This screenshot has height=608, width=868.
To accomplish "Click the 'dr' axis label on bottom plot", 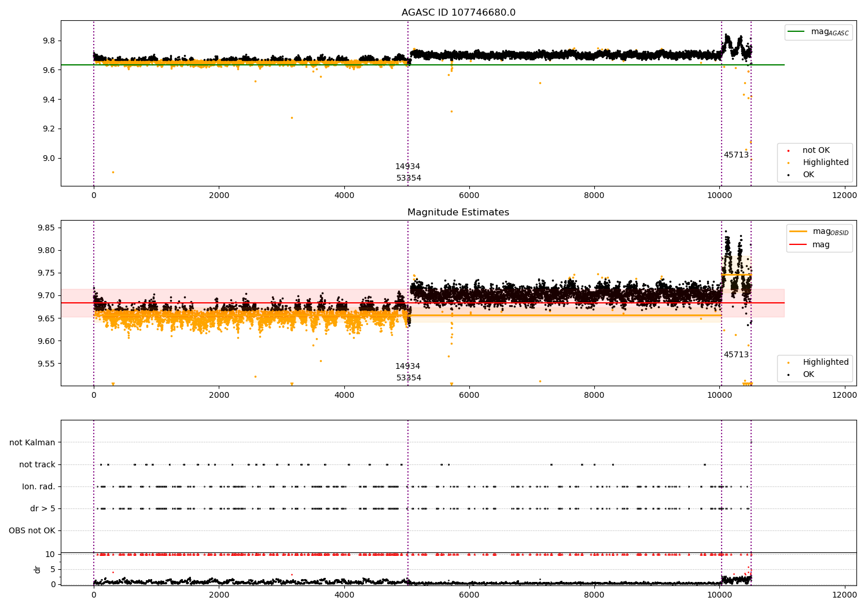I will (x=38, y=569).
